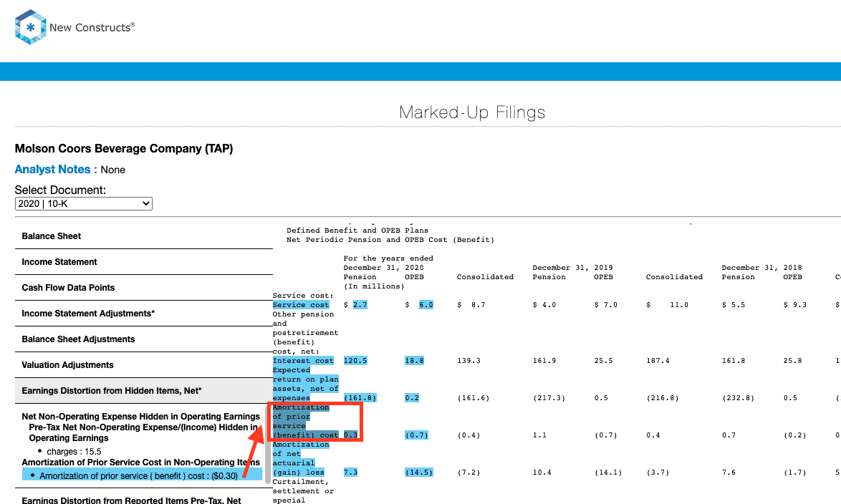Open the Cash Flow Data Points section
841x504 pixels.
tap(144, 287)
